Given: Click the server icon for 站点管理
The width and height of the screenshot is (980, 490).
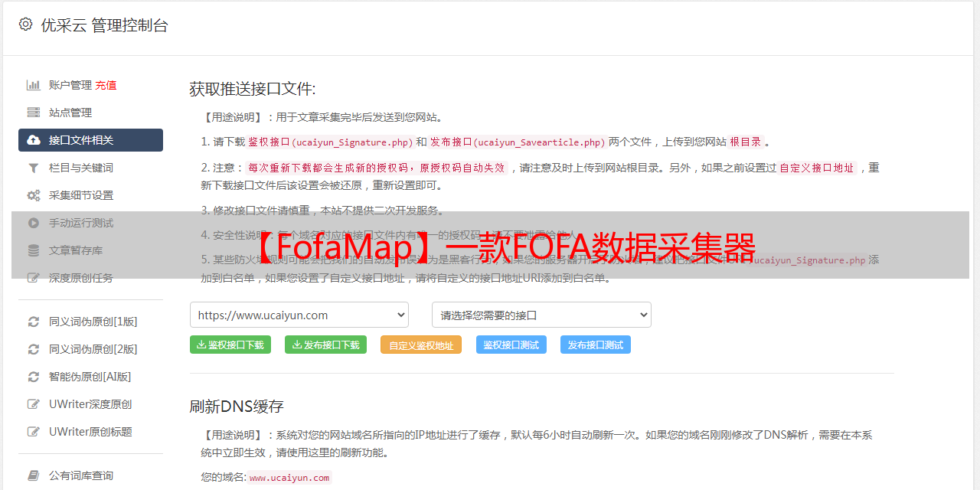Looking at the screenshot, I should (x=33, y=113).
